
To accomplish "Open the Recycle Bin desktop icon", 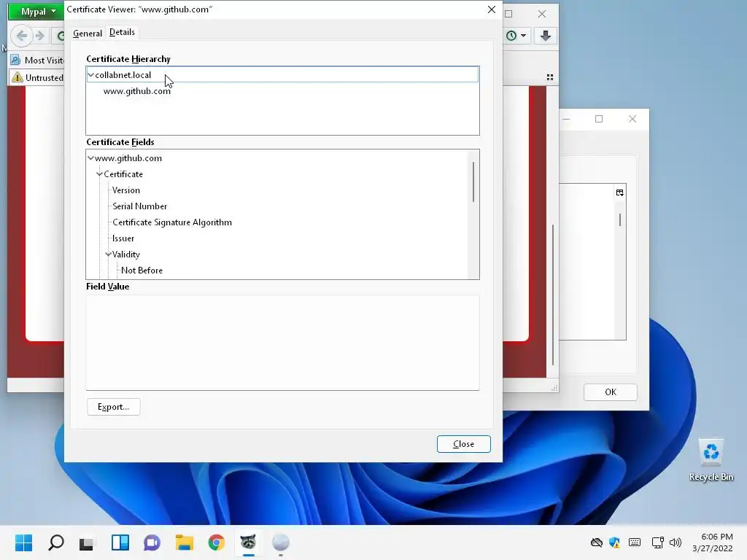I will (x=711, y=460).
